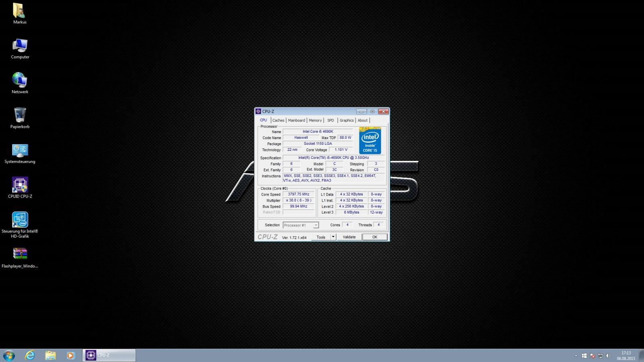644x362 pixels.
Task: Click the Technology value '22 nm'
Action: pyautogui.click(x=292, y=150)
